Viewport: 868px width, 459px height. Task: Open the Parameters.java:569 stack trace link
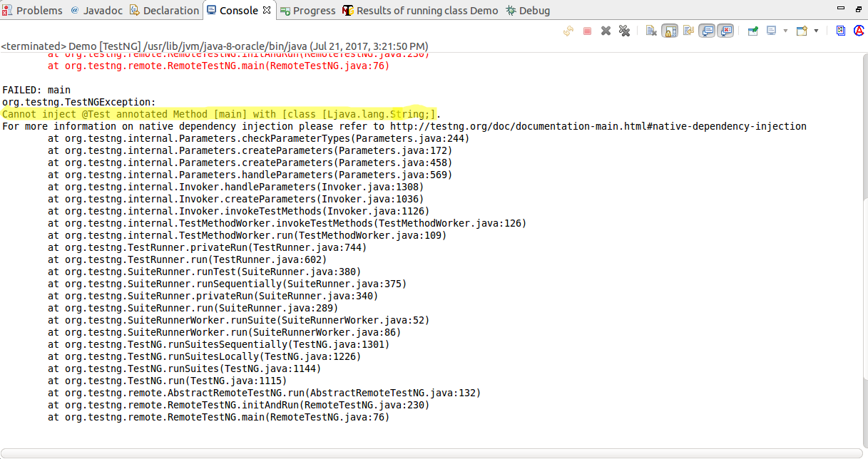tap(392, 175)
